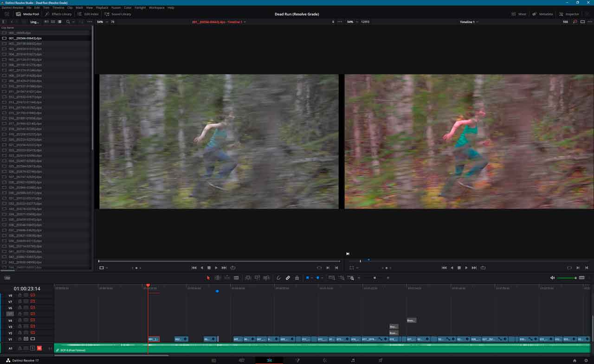Play the source viewer clip

[x=216, y=268]
